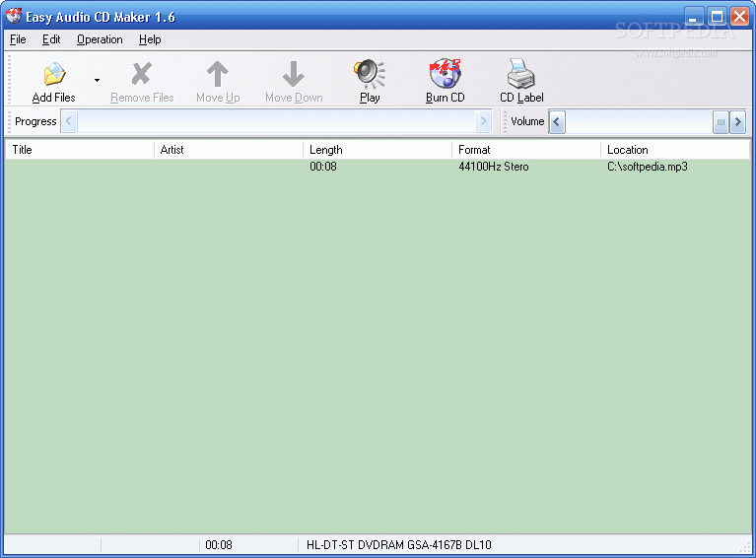Click Progress bar left arrow
Image resolution: width=756 pixels, height=558 pixels.
coord(68,121)
